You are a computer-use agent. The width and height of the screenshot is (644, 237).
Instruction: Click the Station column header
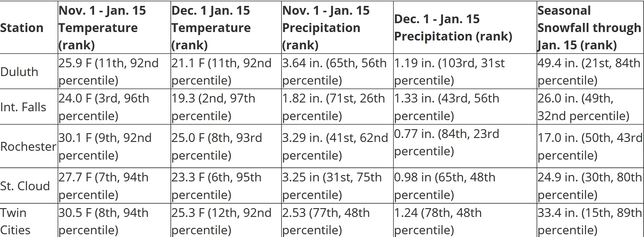(x=22, y=28)
